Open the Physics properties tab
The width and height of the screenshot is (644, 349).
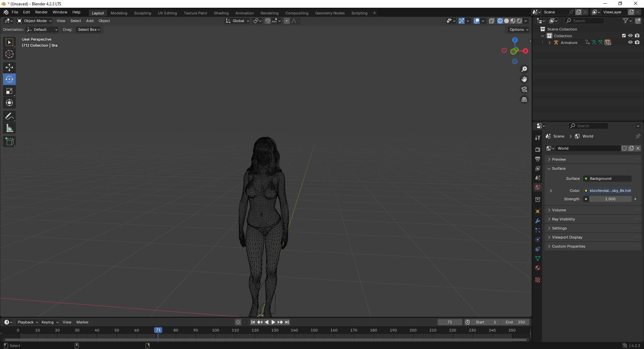pos(538,240)
